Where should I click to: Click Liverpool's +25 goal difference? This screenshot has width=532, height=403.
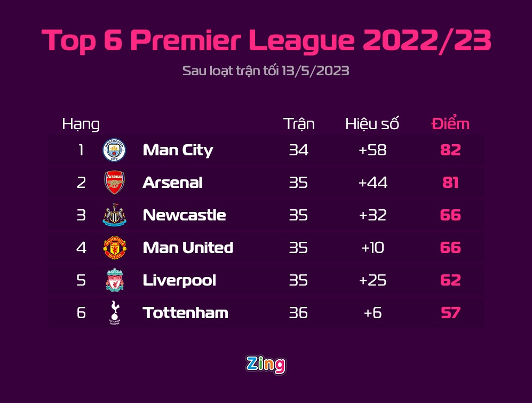[372, 281]
